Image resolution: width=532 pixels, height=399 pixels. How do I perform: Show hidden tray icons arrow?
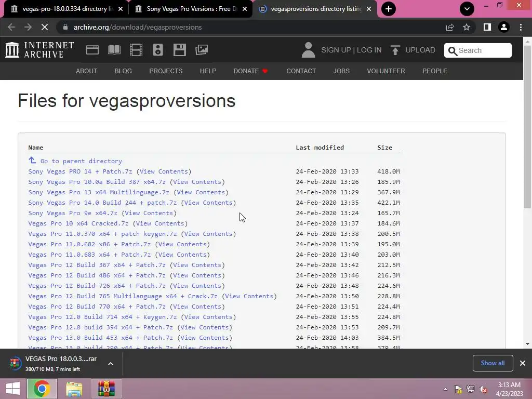click(x=445, y=389)
